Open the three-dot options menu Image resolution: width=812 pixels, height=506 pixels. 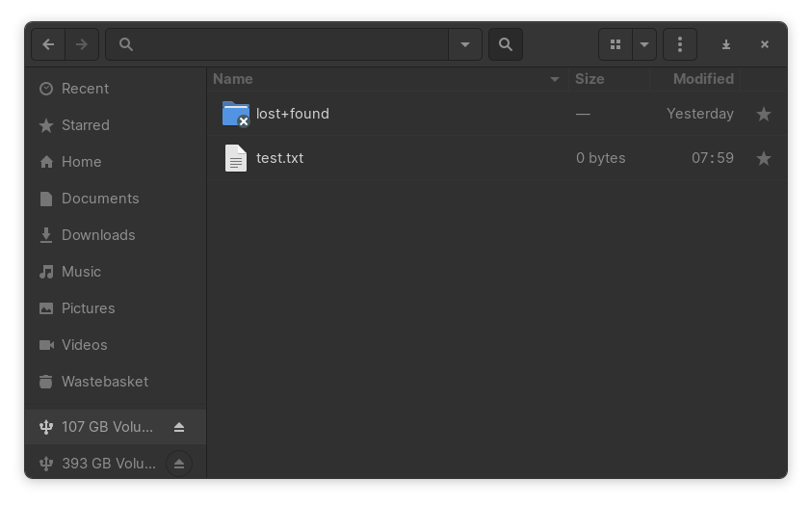(x=680, y=44)
